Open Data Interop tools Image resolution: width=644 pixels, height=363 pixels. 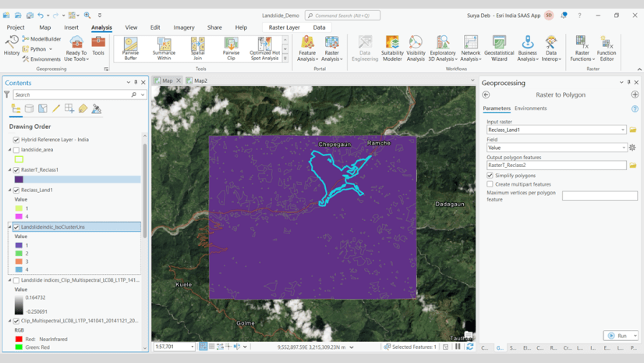[551, 48]
